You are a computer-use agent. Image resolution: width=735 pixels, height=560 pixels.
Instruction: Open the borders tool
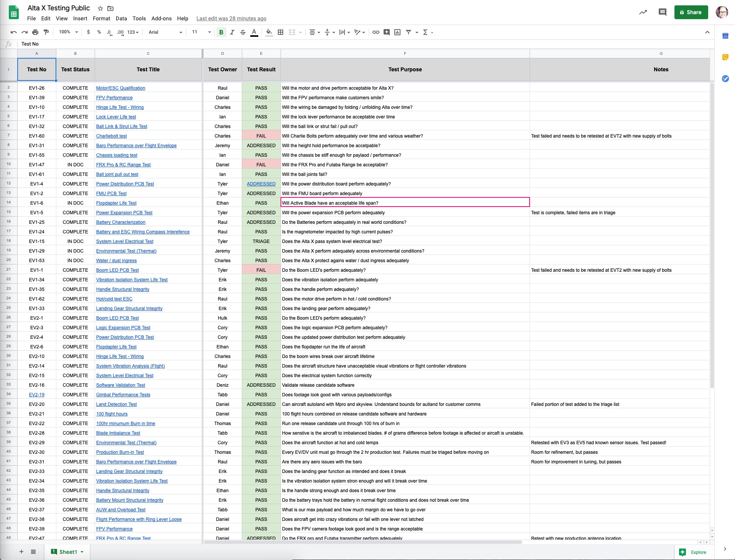pos(281,32)
